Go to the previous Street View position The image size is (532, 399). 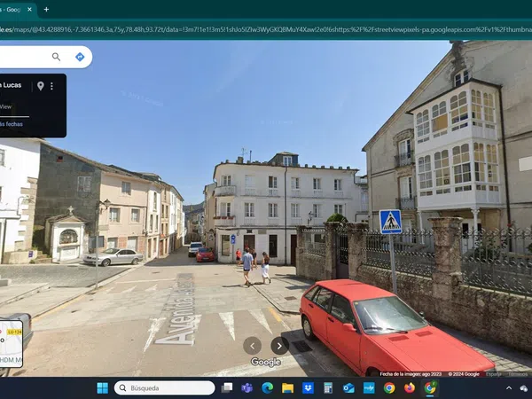click(x=252, y=346)
